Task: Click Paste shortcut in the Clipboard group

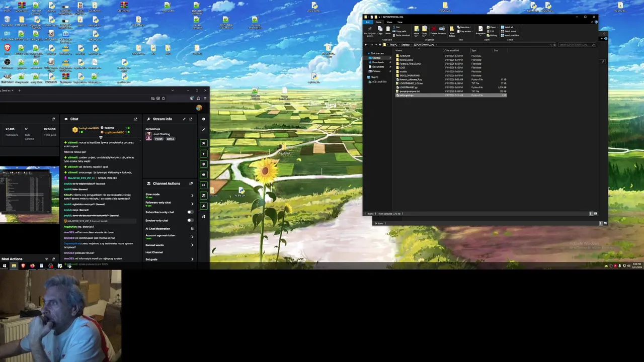Action: 401,35
